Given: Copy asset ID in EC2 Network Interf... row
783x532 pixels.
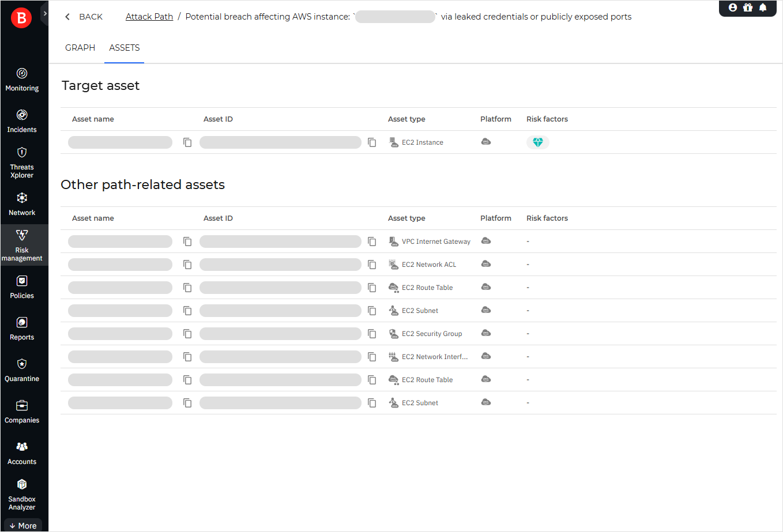Looking at the screenshot, I should tap(372, 357).
